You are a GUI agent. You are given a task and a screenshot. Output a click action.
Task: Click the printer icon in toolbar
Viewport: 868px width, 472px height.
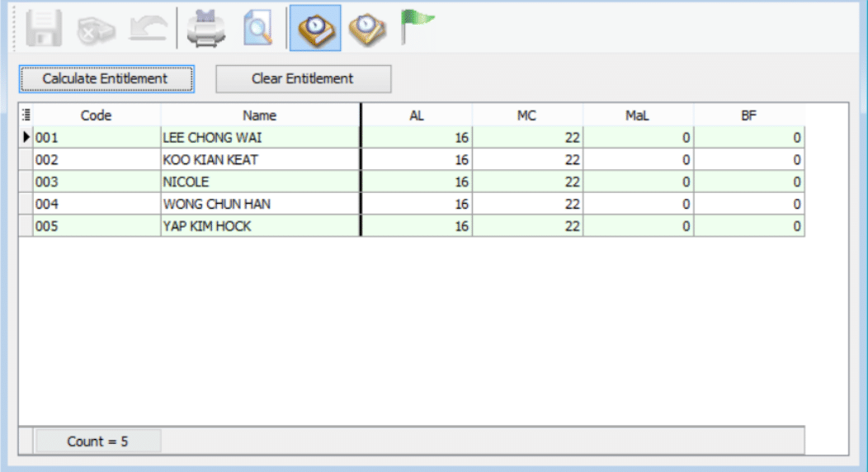point(205,29)
